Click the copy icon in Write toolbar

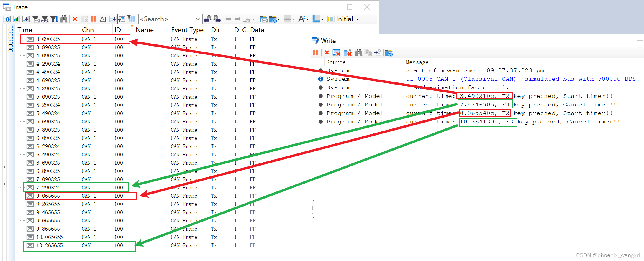368,53
